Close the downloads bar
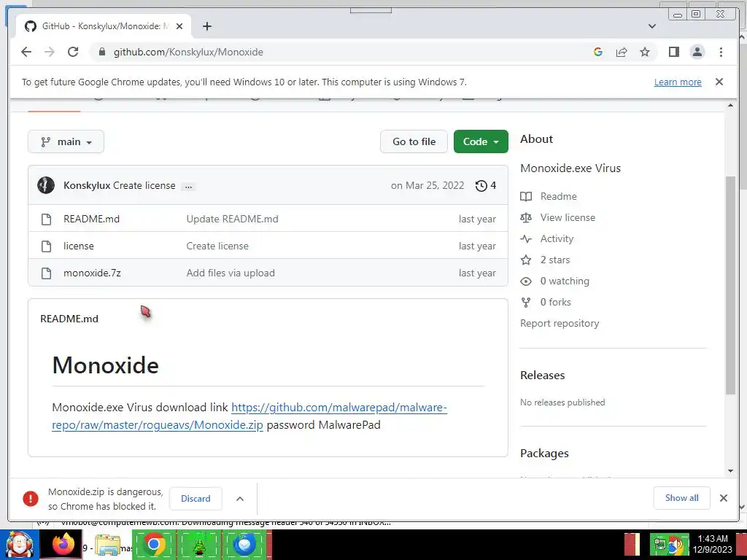Viewport: 747px width, 560px height. click(x=723, y=497)
